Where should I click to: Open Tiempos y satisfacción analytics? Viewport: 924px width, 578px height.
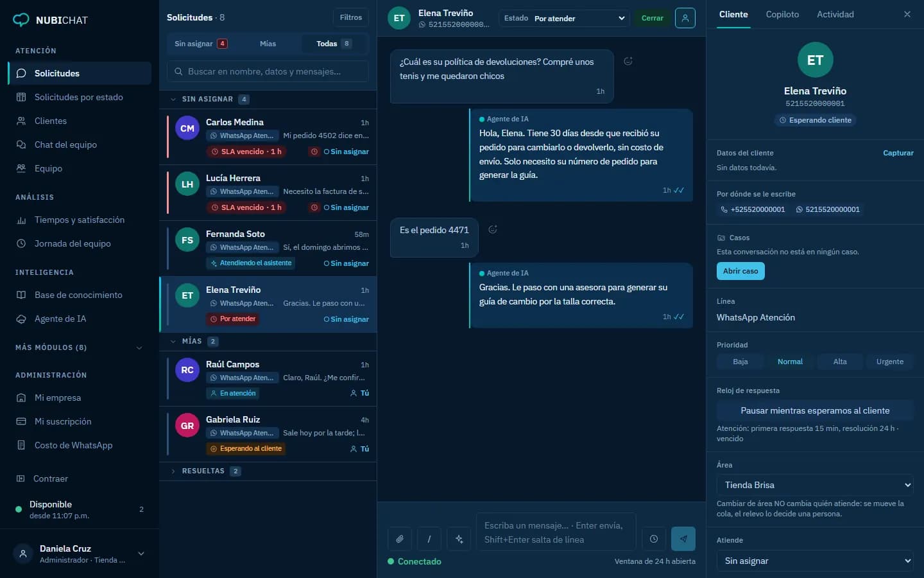[80, 220]
